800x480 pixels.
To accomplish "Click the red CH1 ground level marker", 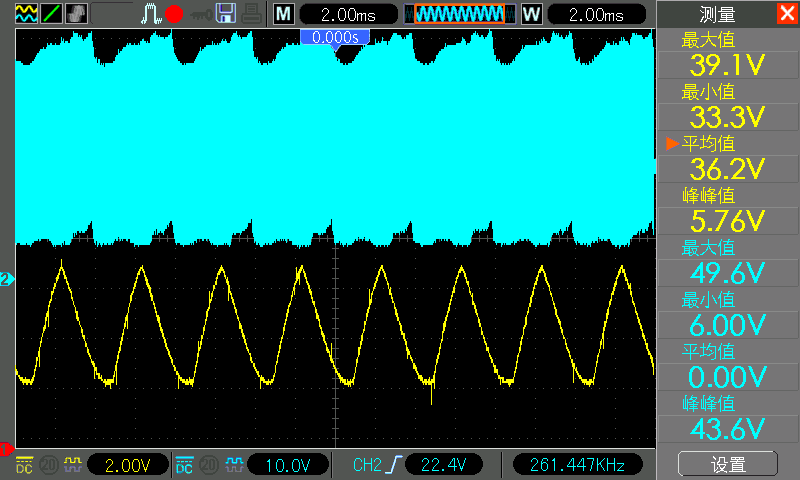I will (x=7, y=449).
